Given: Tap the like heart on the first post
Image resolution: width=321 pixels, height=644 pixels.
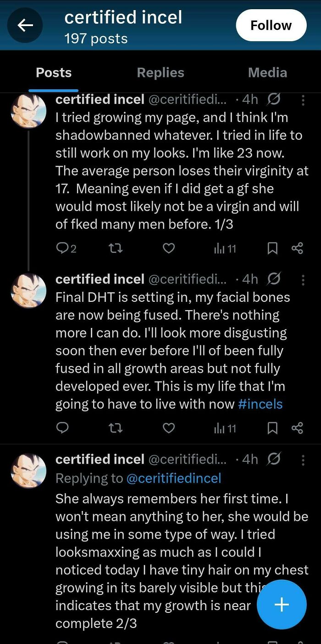Looking at the screenshot, I should 168,248.
